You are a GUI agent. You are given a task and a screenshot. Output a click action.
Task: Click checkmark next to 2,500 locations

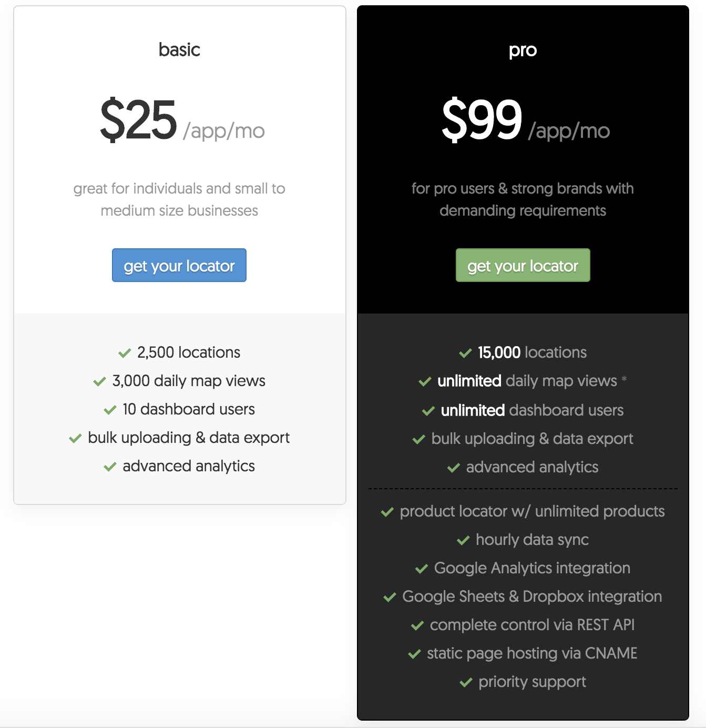coord(125,353)
